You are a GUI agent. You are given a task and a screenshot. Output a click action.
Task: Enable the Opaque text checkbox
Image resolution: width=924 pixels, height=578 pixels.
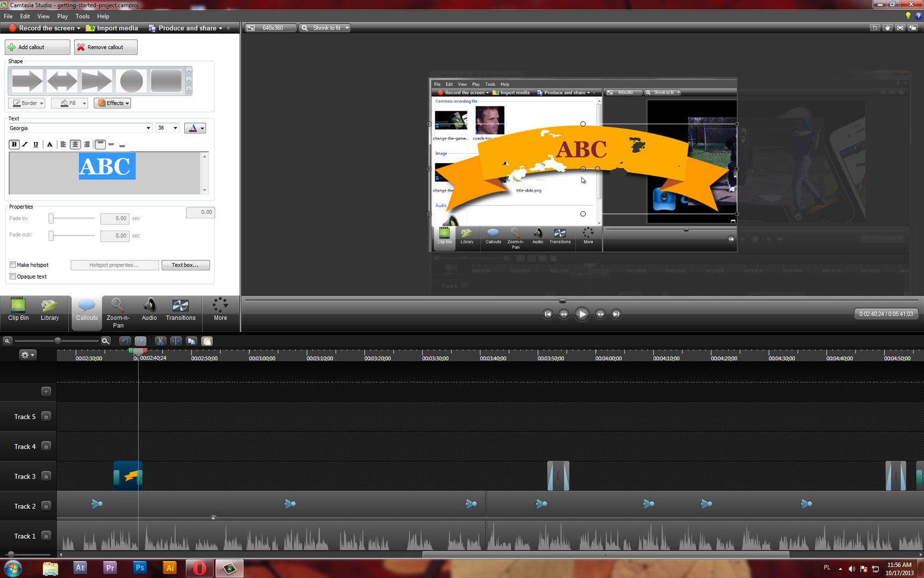pyautogui.click(x=12, y=276)
